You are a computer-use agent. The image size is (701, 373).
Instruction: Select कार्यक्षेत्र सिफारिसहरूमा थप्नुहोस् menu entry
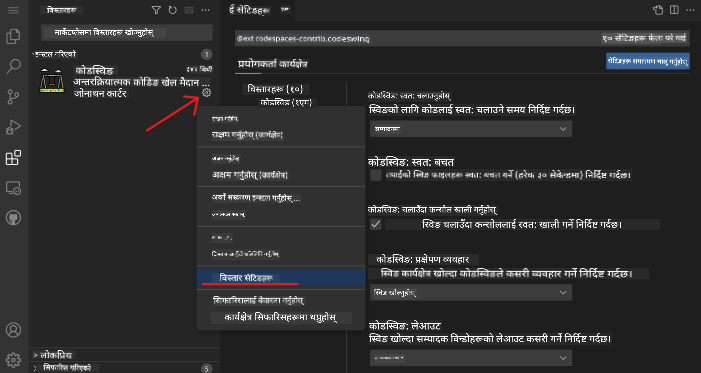tap(281, 318)
